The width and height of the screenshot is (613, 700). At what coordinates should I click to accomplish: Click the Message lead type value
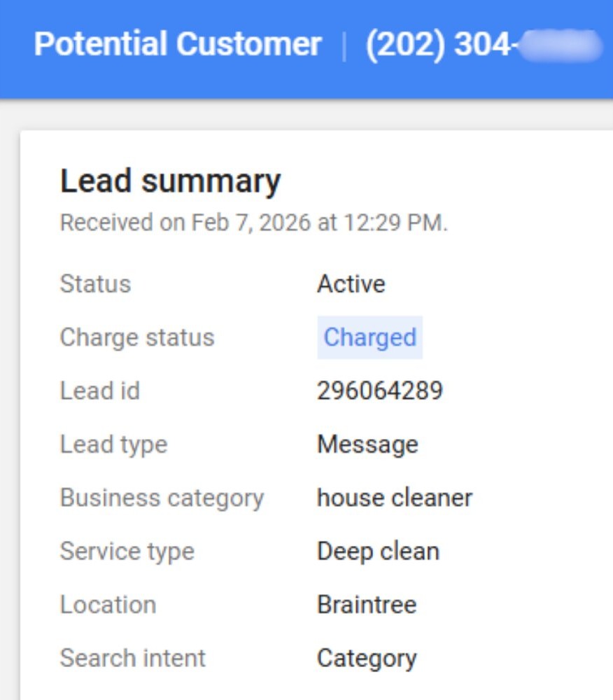pyautogui.click(x=367, y=444)
